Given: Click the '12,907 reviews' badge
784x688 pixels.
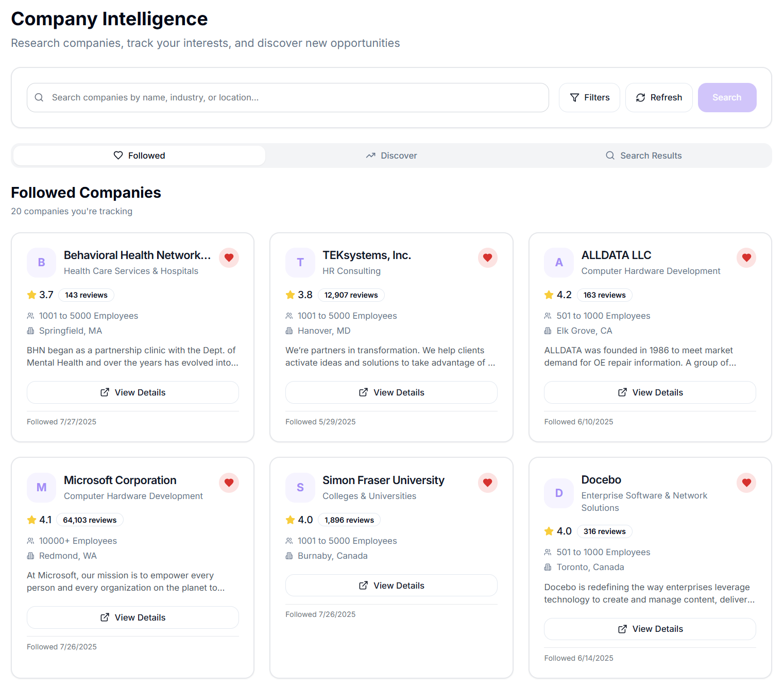Looking at the screenshot, I should [351, 295].
